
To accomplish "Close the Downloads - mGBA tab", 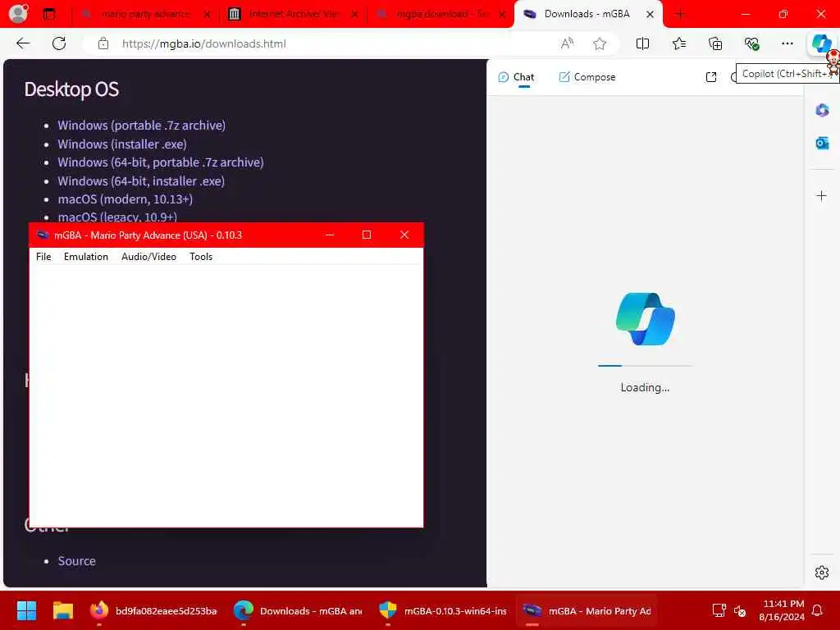I will [650, 15].
